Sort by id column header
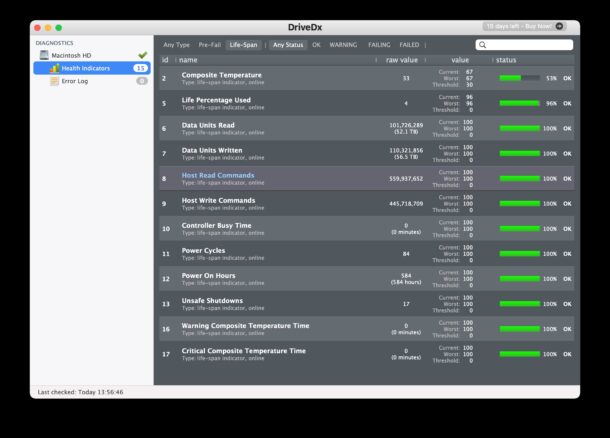 (x=165, y=60)
